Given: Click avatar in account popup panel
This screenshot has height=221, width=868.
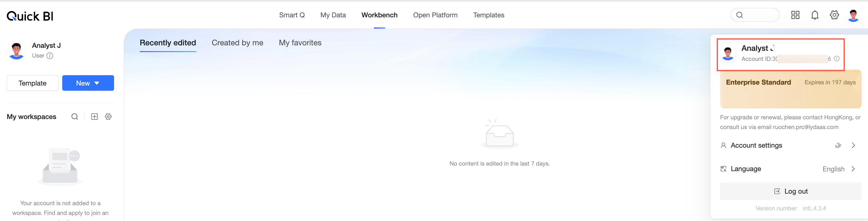Looking at the screenshot, I should 727,54.
